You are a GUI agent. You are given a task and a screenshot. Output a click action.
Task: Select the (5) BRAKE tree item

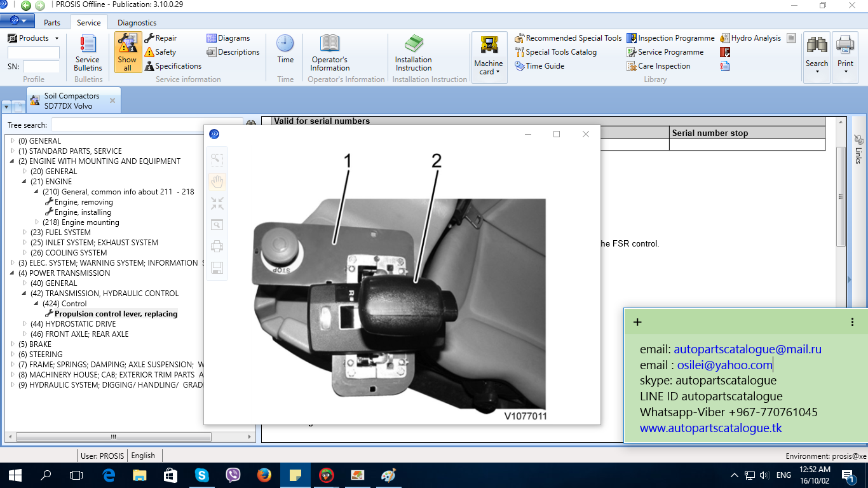tap(35, 344)
